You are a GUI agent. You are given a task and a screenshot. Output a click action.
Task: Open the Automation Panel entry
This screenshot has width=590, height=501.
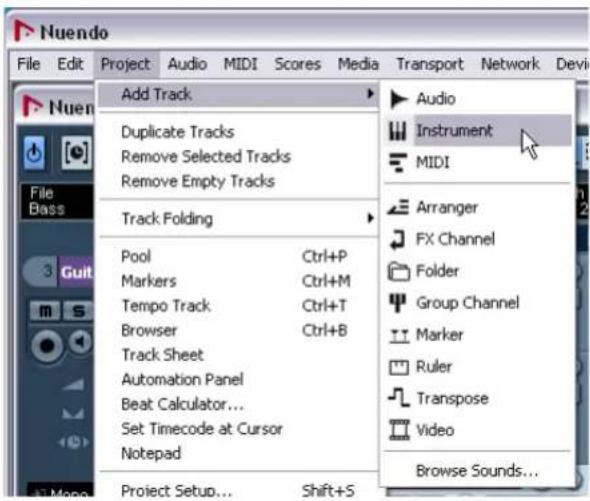[x=238, y=379]
